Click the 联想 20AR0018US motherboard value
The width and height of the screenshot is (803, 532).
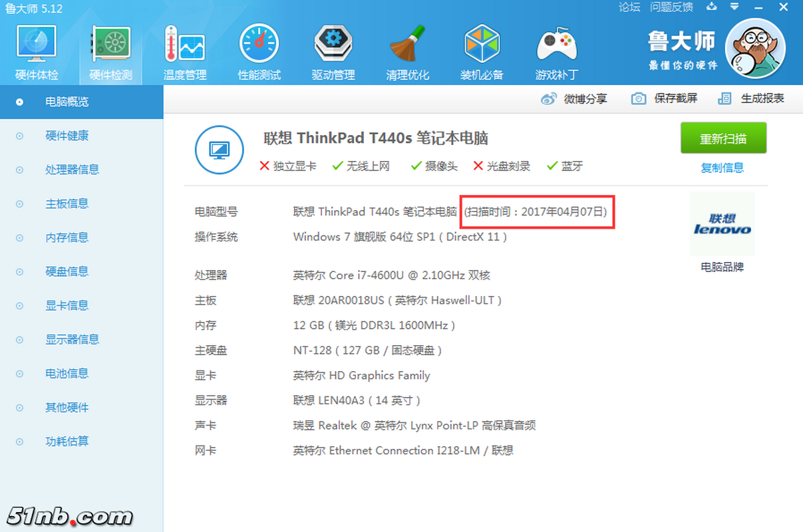click(397, 300)
